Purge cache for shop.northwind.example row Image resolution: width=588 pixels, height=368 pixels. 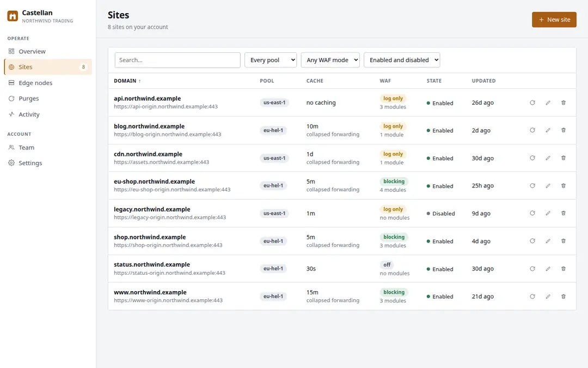point(532,241)
